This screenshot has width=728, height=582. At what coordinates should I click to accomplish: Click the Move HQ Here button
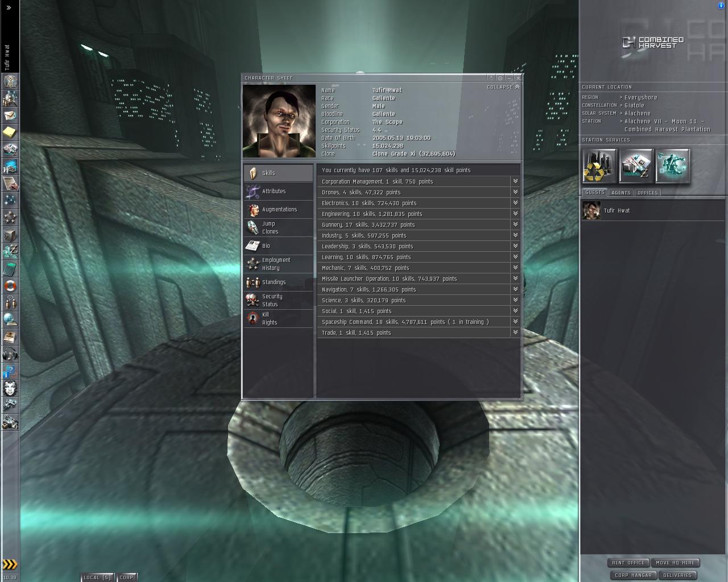click(676, 563)
